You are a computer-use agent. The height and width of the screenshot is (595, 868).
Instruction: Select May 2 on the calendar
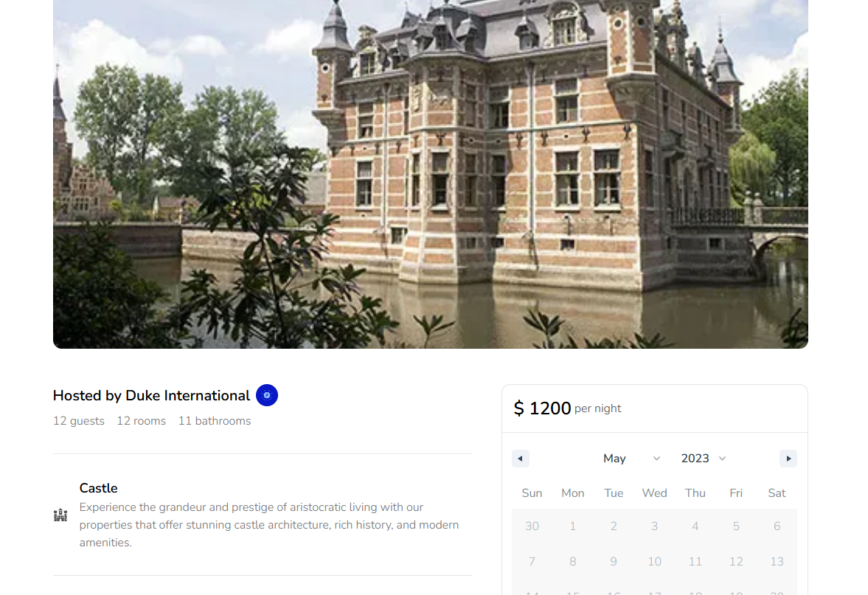point(614,526)
